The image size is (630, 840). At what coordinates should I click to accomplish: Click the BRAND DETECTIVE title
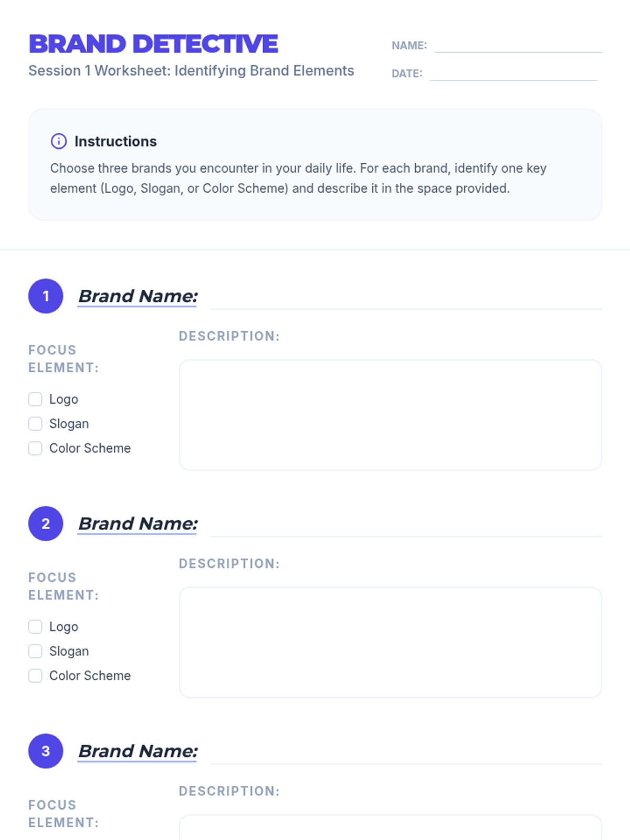pyautogui.click(x=153, y=44)
